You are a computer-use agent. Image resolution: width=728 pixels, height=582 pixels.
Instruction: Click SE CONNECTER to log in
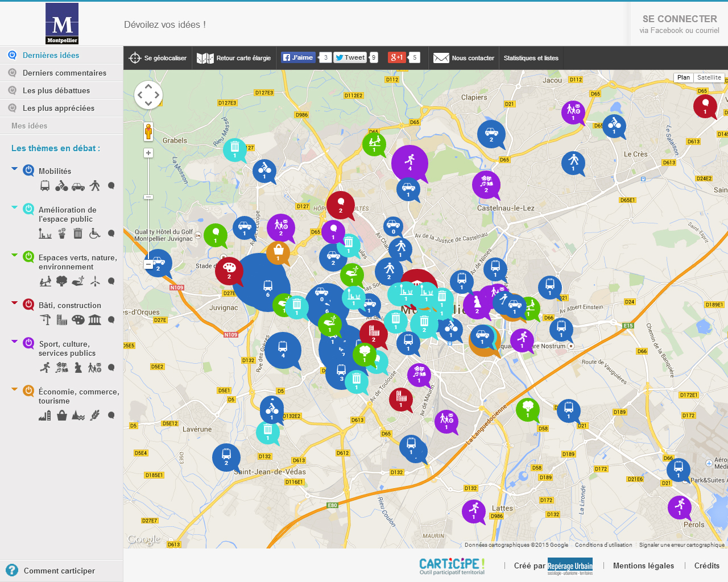click(679, 19)
